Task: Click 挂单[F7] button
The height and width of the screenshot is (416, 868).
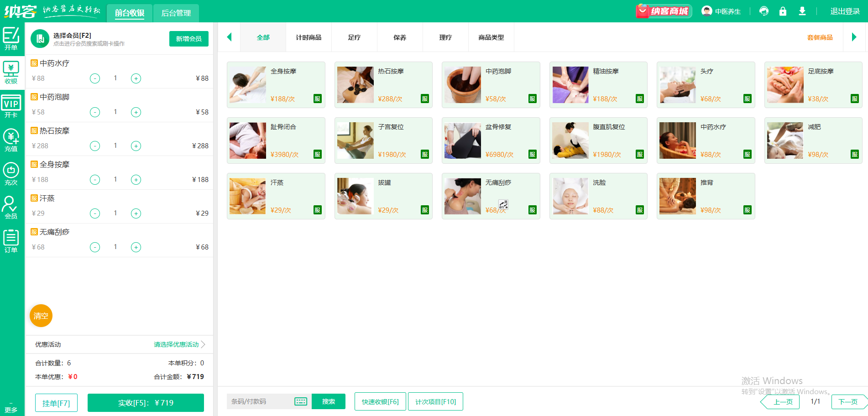Action: coord(56,403)
